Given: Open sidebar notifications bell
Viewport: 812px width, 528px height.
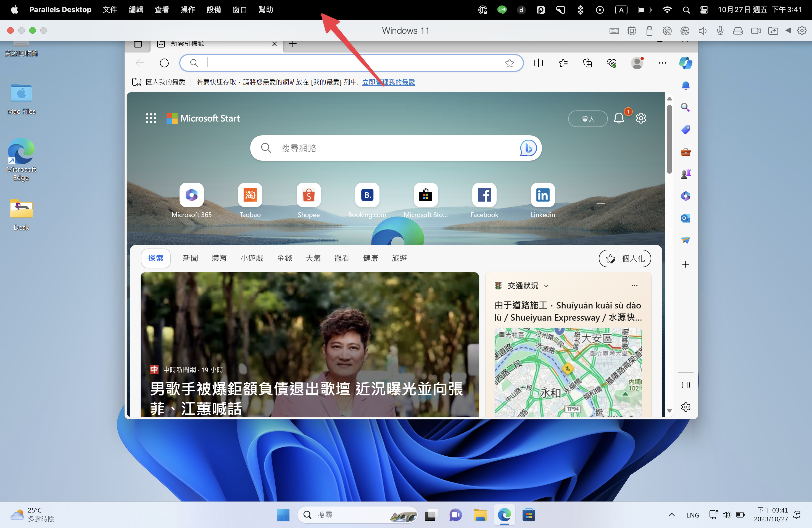Looking at the screenshot, I should [x=686, y=85].
